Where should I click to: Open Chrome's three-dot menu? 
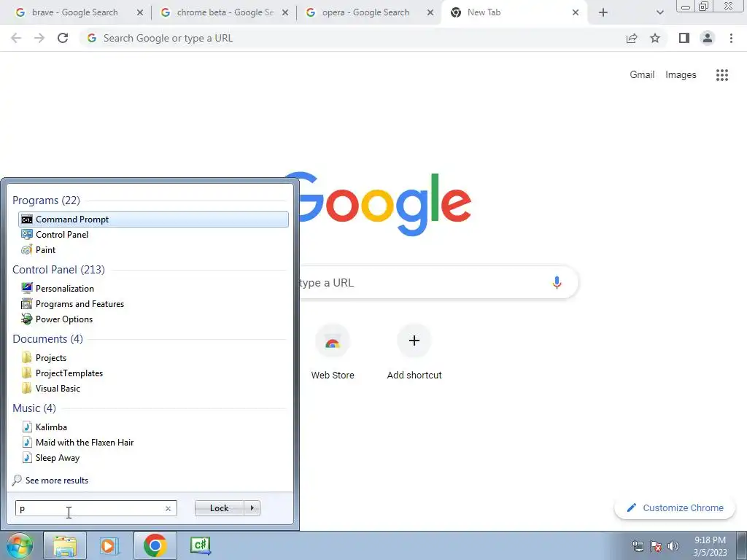pos(731,38)
